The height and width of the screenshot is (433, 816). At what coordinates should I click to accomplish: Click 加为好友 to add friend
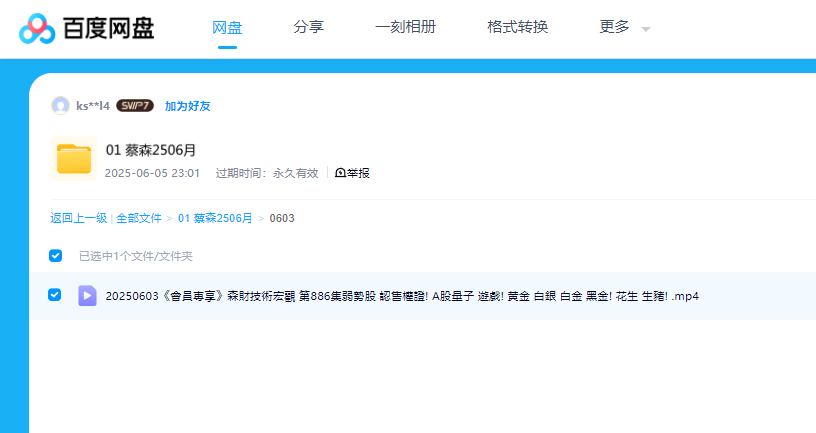tap(187, 106)
